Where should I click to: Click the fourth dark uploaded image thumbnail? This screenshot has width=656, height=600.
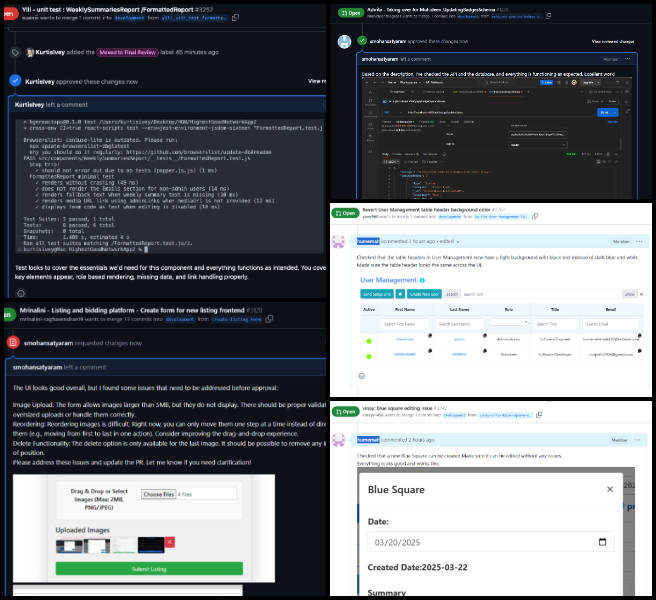tap(151, 545)
